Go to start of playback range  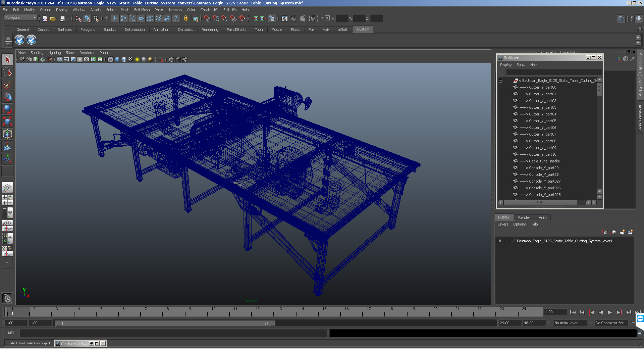[573, 312]
